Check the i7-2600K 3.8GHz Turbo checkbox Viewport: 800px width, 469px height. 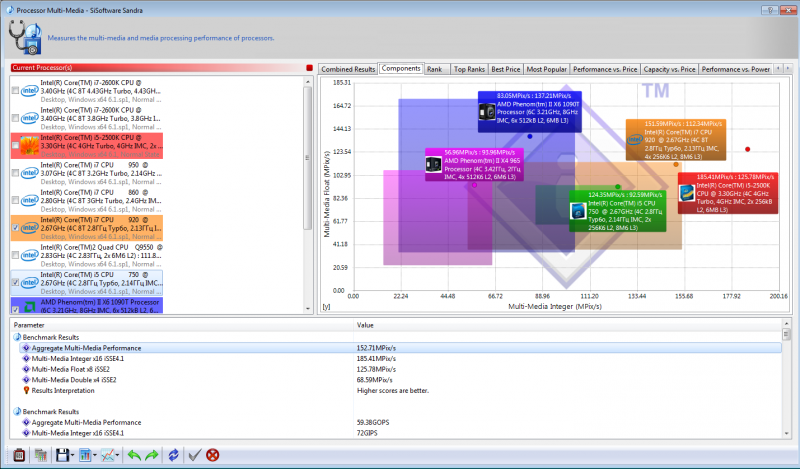(15, 118)
